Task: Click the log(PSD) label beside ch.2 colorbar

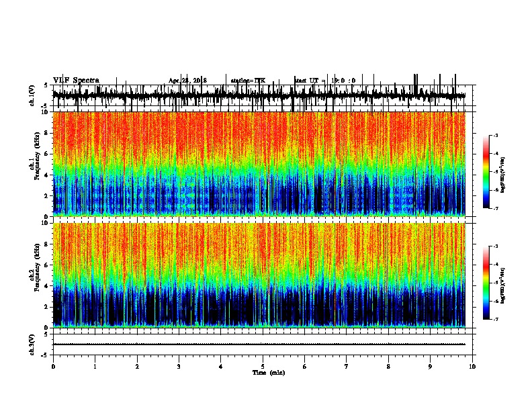Action: click(503, 285)
